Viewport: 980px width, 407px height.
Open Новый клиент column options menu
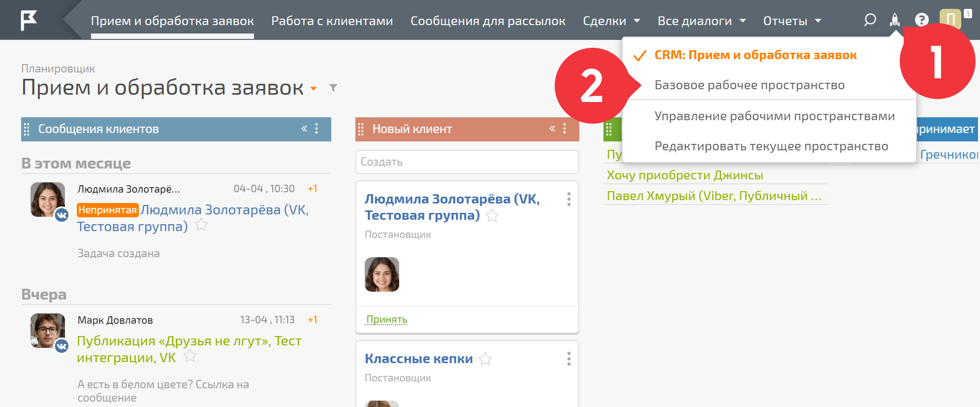point(565,129)
